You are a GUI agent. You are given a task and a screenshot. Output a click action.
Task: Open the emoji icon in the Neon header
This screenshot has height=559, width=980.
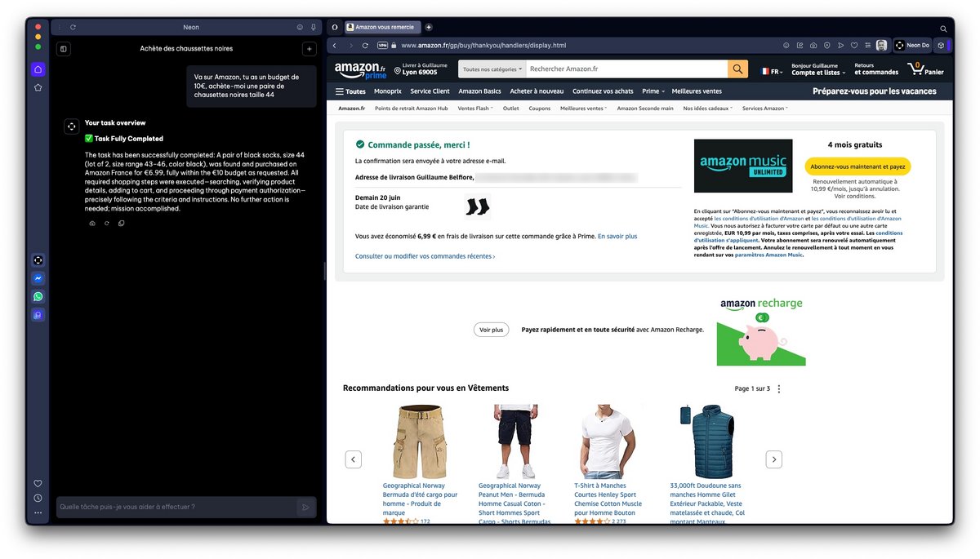click(x=301, y=27)
